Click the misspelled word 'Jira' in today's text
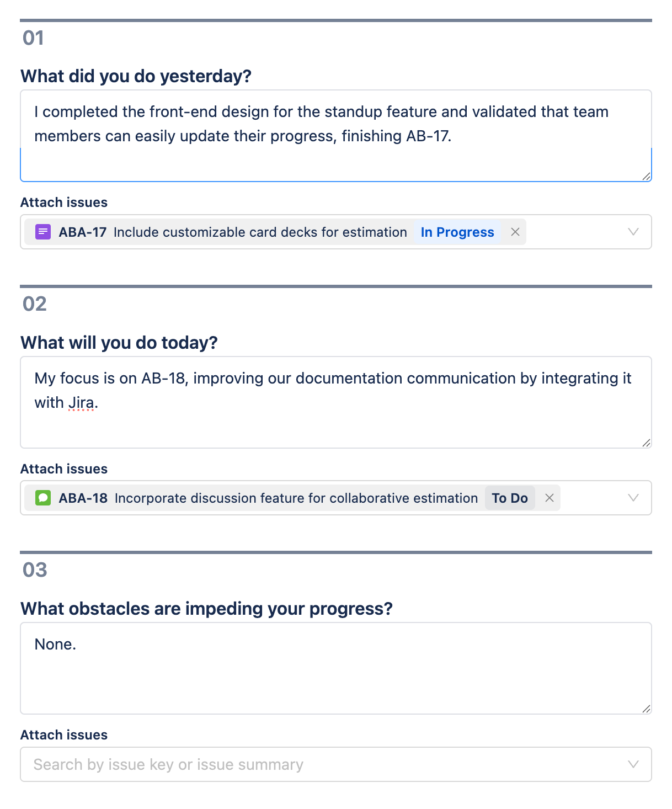672x809 pixels. click(x=81, y=403)
